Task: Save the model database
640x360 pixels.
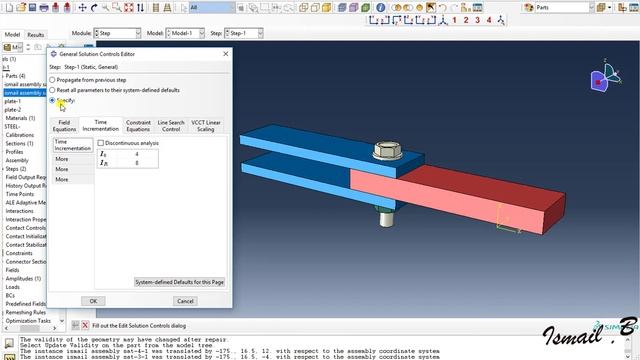Action: [x=32, y=7]
